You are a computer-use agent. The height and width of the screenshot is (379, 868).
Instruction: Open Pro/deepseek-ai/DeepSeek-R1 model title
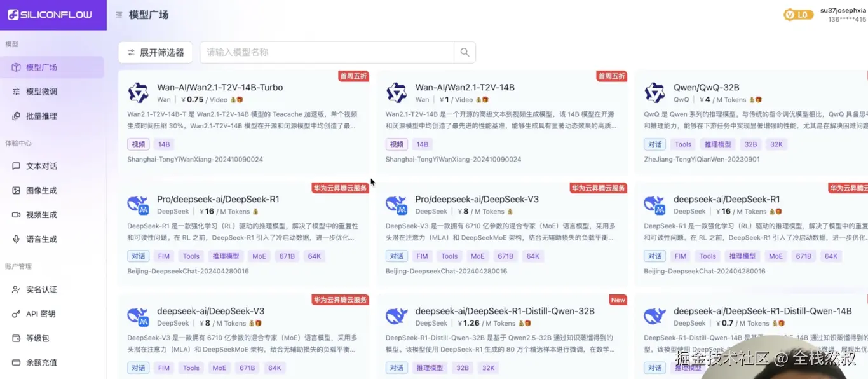coord(218,199)
